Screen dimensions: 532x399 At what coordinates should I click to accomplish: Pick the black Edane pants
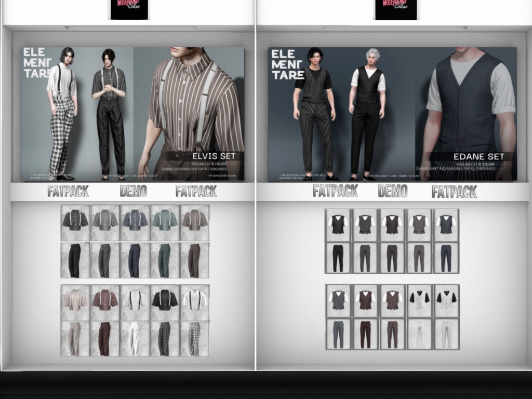click(x=338, y=257)
